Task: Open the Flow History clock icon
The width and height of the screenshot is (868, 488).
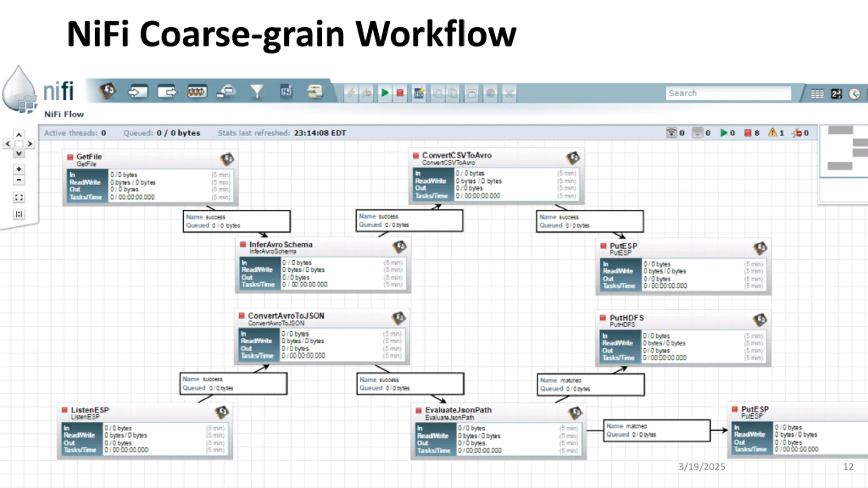Action: tap(854, 94)
